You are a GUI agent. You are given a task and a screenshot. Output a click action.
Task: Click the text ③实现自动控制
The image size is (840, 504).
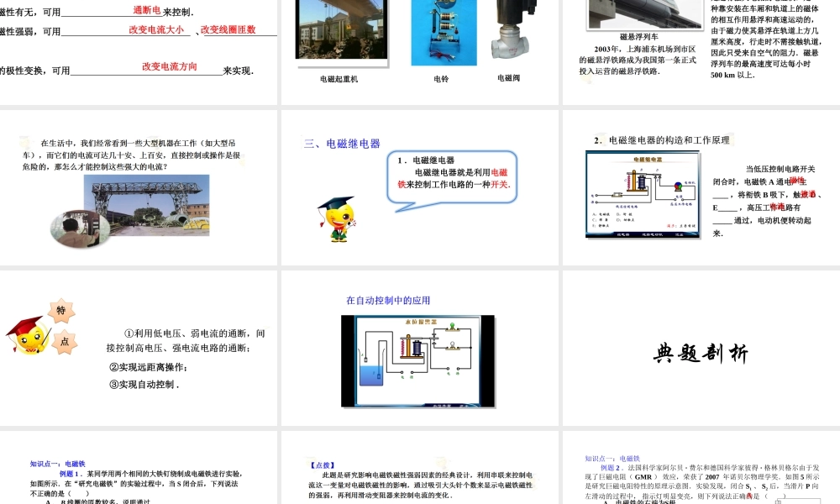pos(144,385)
